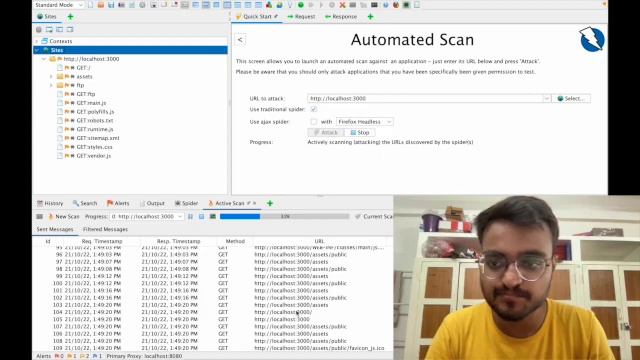Screen dimensions: 640x360
Task: Click the URL to attack input field
Action: (425, 98)
